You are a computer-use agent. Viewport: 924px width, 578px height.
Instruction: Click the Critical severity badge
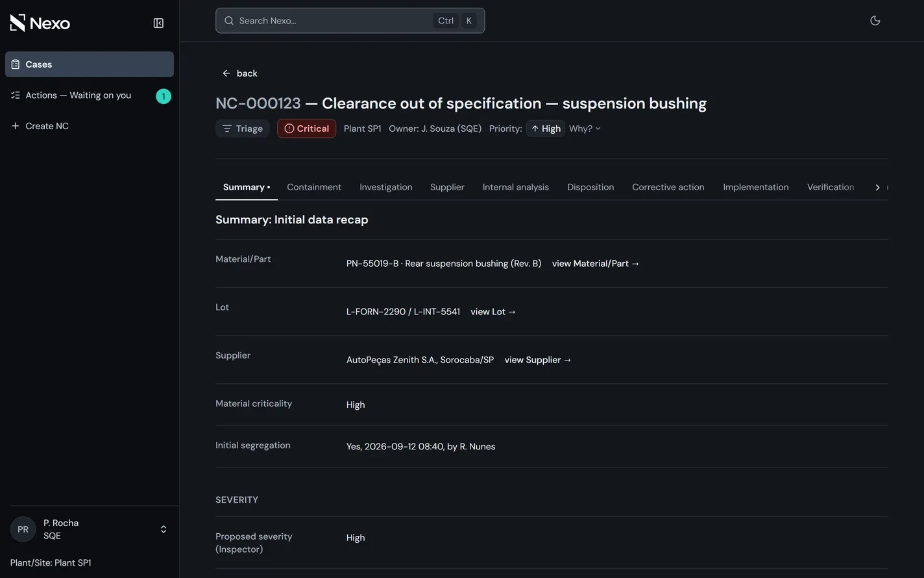[307, 129]
